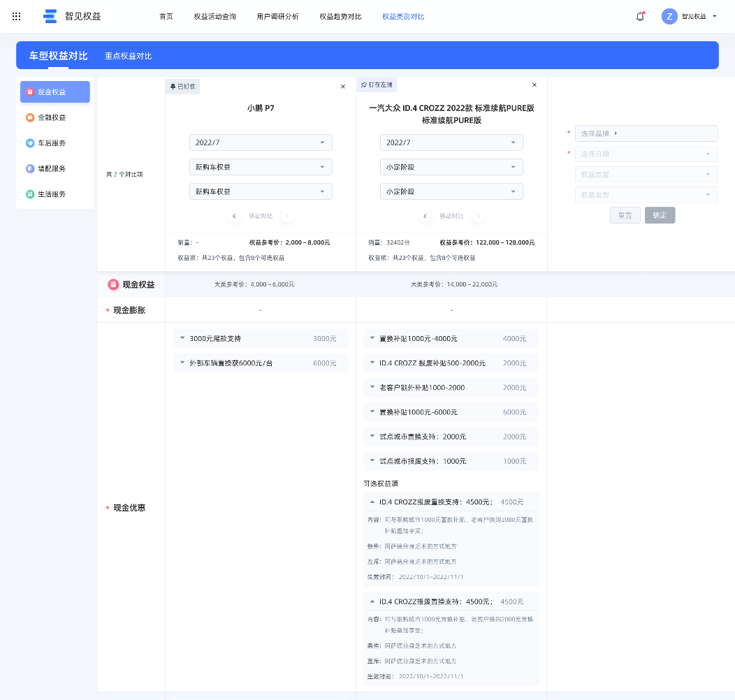
Task: Close the ID.4 CROZZ comparison column
Action: (534, 85)
